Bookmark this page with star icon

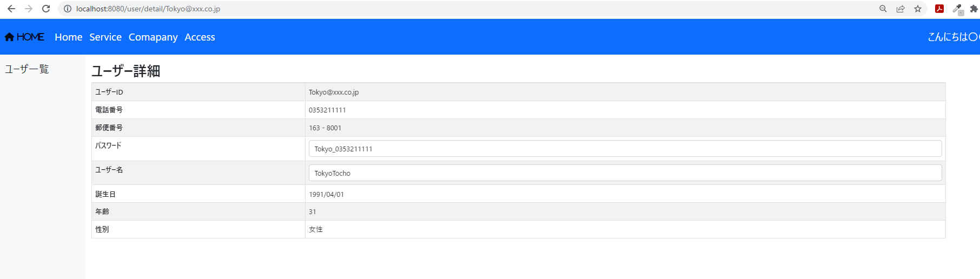tap(918, 9)
